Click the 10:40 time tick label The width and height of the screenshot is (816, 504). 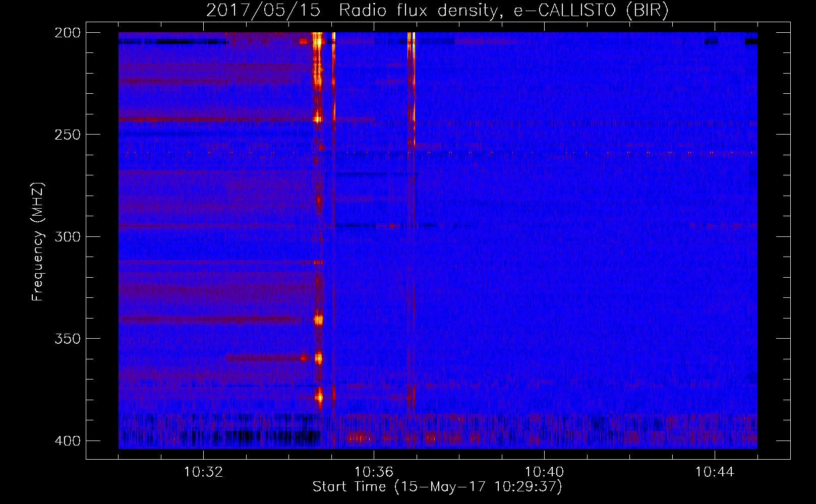coord(544,472)
